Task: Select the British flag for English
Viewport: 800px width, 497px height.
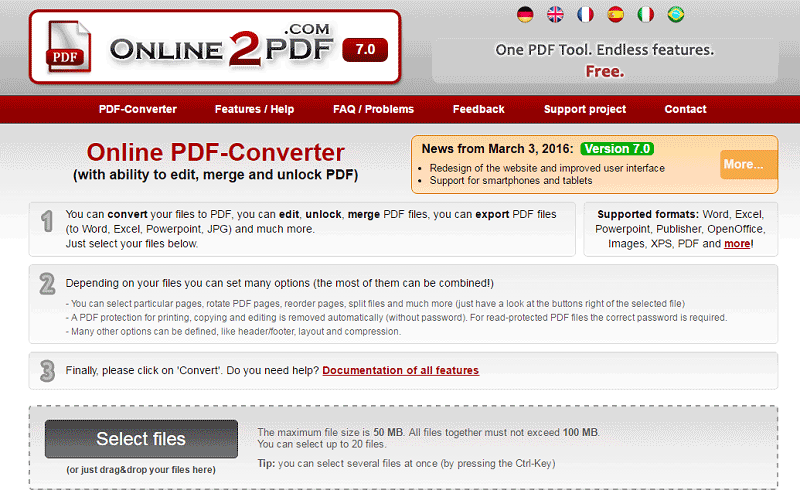Action: tap(555, 14)
